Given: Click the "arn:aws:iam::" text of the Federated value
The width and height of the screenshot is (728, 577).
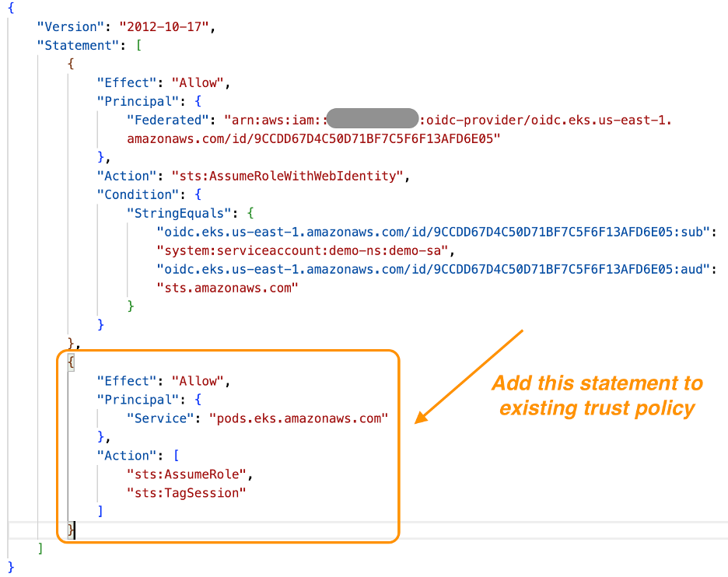Looking at the screenshot, I should pyautogui.click(x=275, y=121).
